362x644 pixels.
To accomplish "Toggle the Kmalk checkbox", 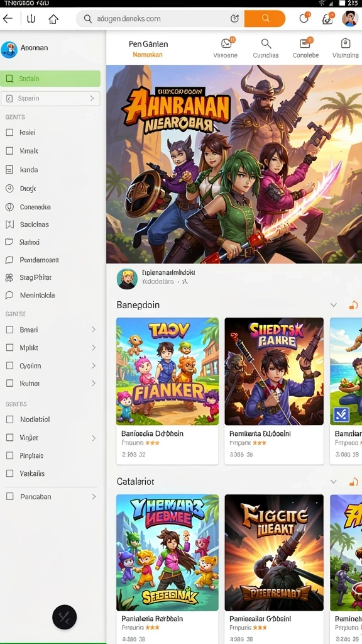I will point(9,151).
